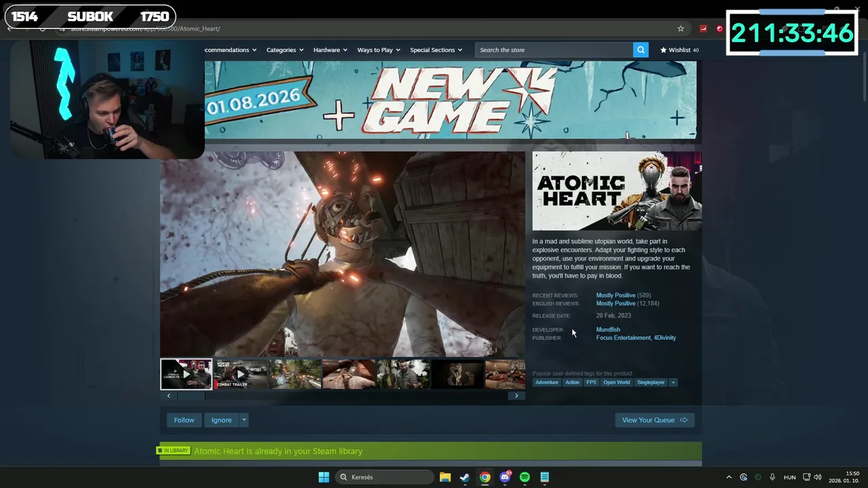The width and height of the screenshot is (868, 488).
Task: Select the Action tag
Action: (572, 382)
